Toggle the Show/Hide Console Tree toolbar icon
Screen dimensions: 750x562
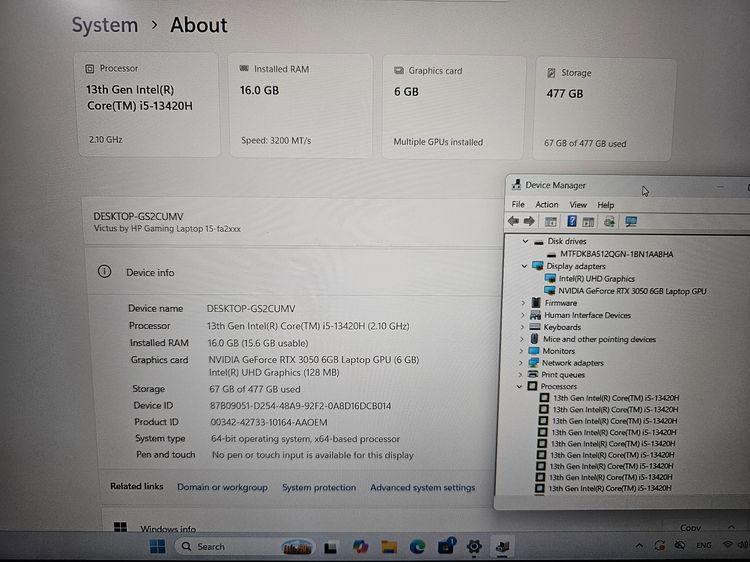pos(551,221)
